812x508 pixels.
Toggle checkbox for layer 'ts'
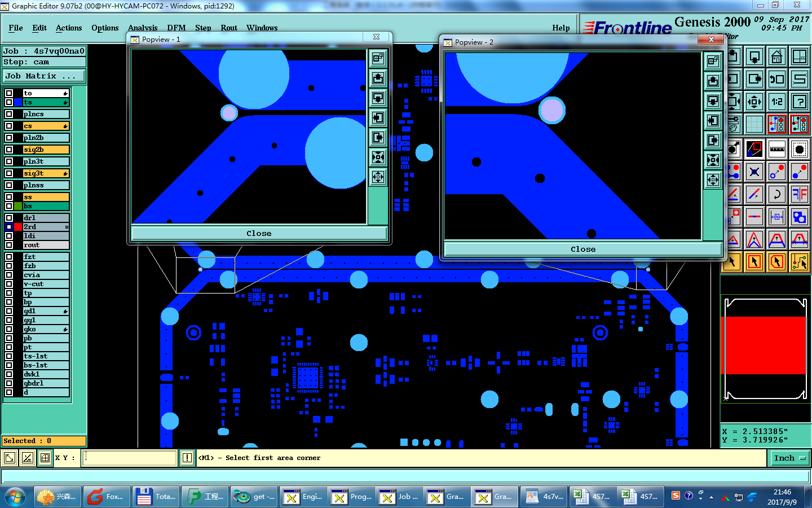pos(9,102)
